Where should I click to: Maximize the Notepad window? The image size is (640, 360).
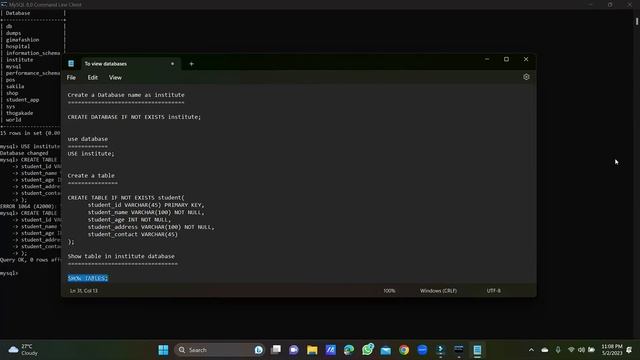(x=506, y=59)
